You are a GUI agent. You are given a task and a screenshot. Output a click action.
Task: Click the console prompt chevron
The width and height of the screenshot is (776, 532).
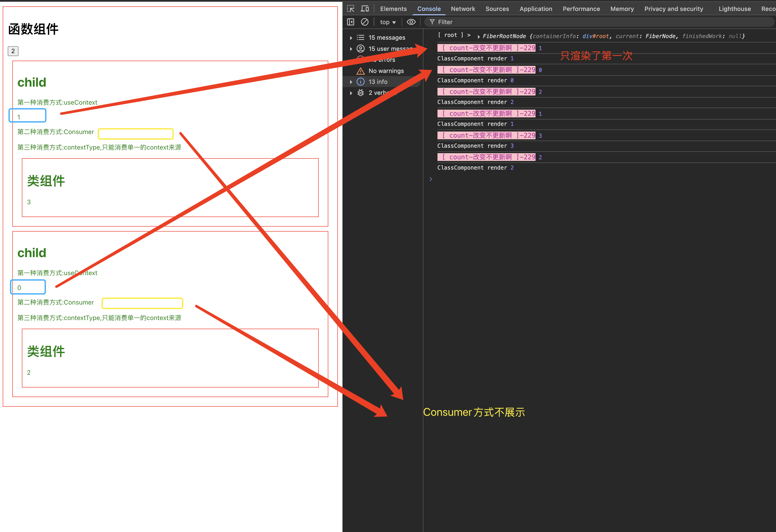[430, 179]
